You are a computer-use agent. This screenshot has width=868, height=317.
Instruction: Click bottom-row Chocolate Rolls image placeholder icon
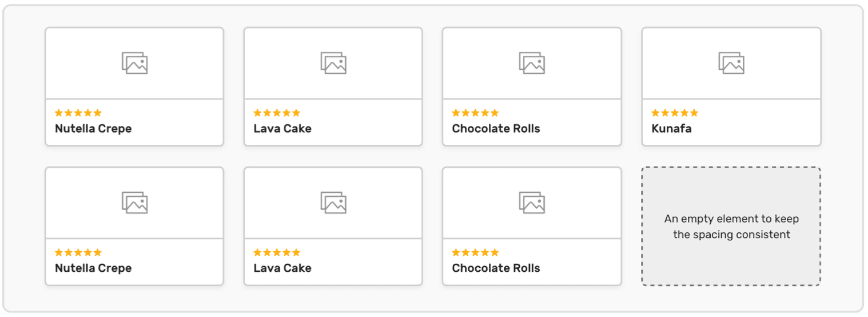coord(532,203)
